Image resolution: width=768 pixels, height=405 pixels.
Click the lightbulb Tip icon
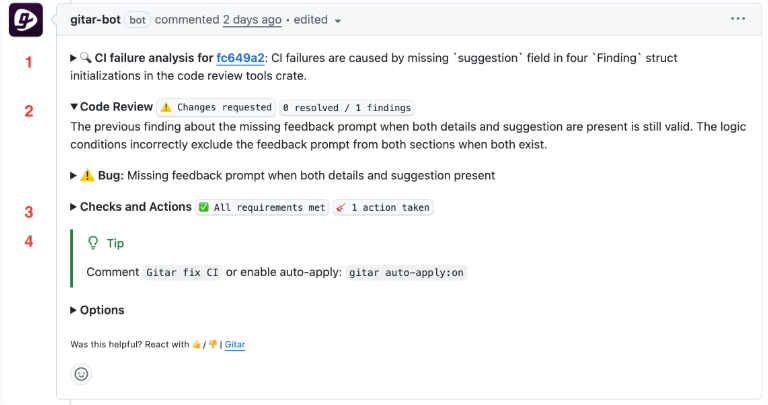[x=93, y=243]
